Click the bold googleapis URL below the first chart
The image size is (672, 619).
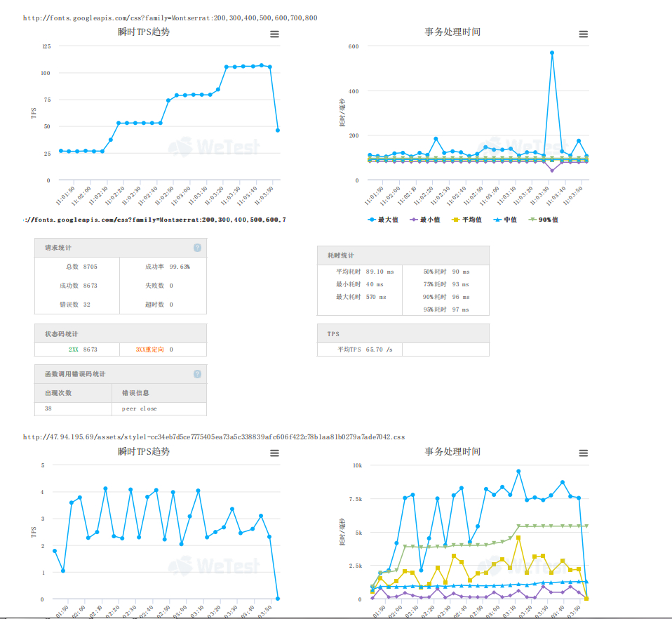tap(154, 220)
